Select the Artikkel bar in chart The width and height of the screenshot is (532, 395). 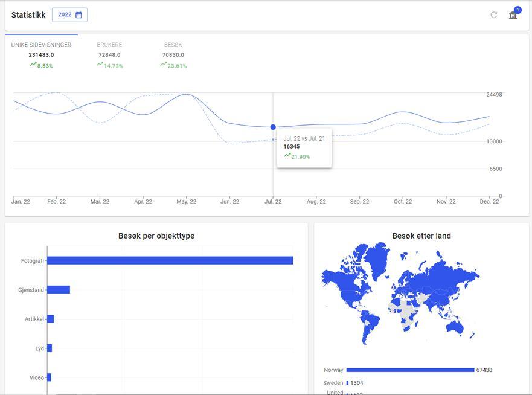(51, 319)
